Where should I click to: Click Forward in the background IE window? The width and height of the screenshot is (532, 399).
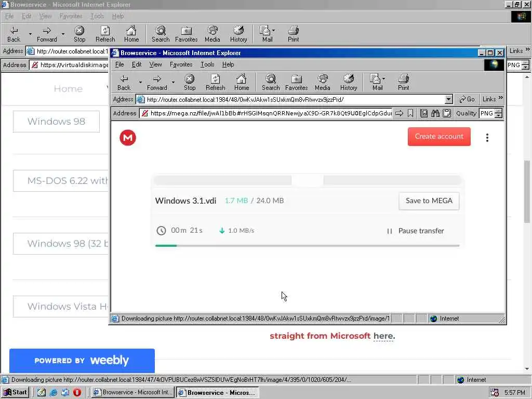(x=47, y=34)
